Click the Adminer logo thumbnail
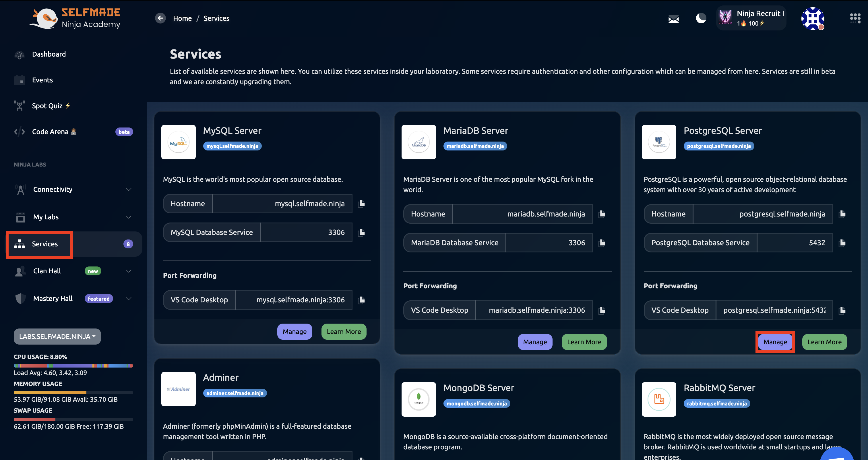 point(178,389)
